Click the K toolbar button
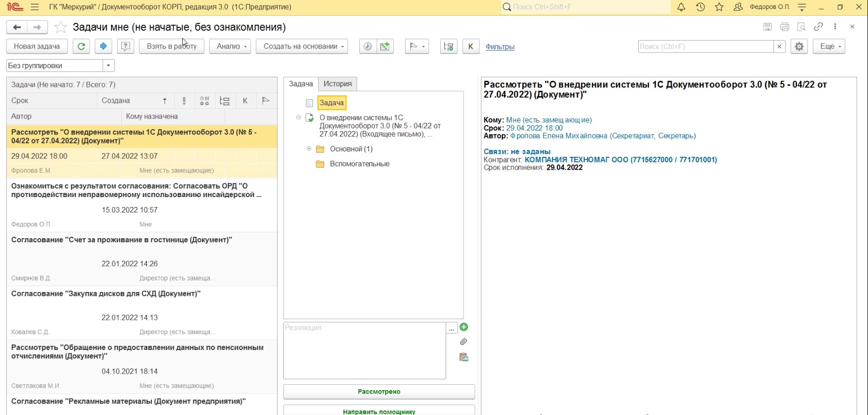 470,46
